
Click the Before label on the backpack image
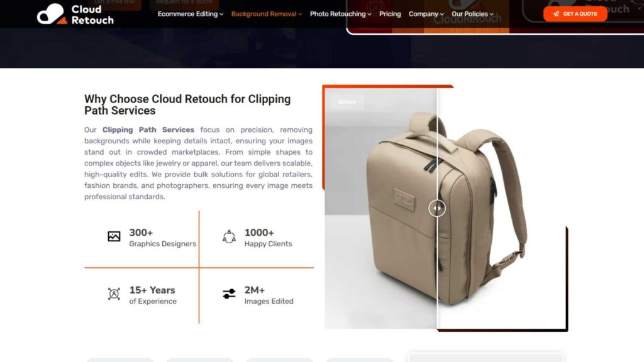347,102
